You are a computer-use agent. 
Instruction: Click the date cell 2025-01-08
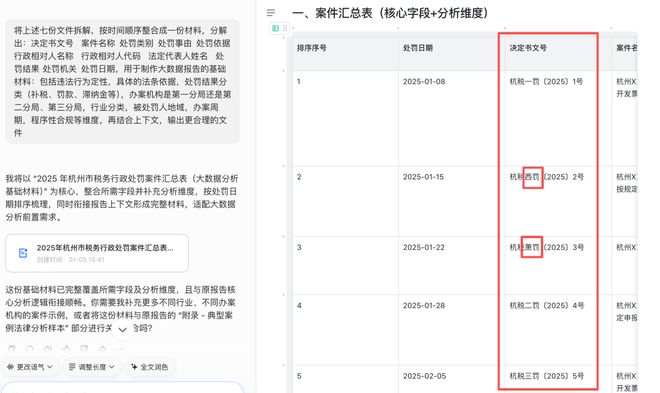(x=424, y=82)
